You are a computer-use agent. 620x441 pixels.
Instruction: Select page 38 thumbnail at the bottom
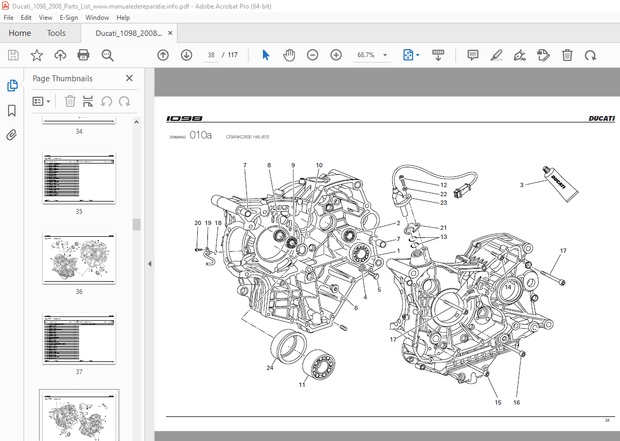point(79,415)
